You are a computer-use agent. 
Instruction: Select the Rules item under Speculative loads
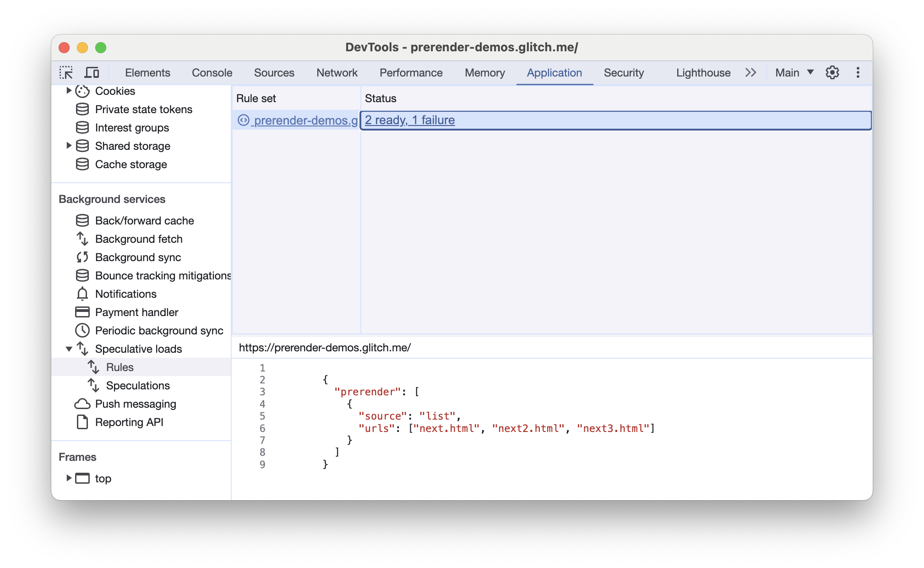pos(119,367)
